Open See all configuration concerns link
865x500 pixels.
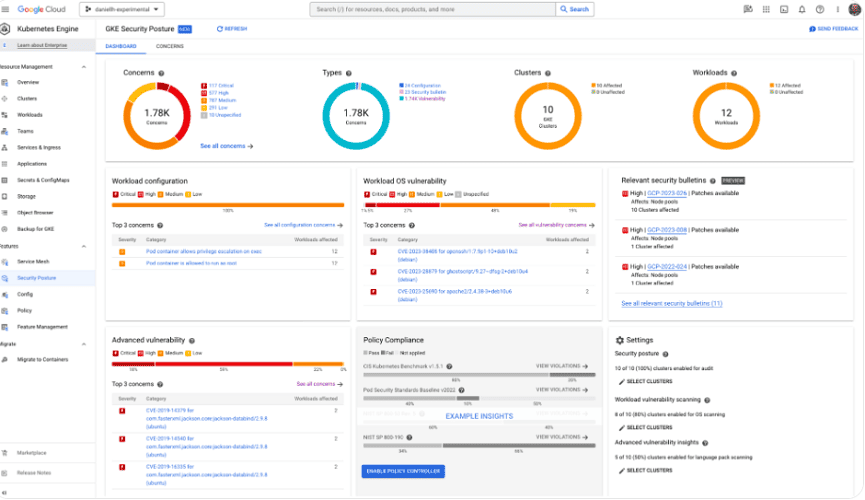[303, 225]
